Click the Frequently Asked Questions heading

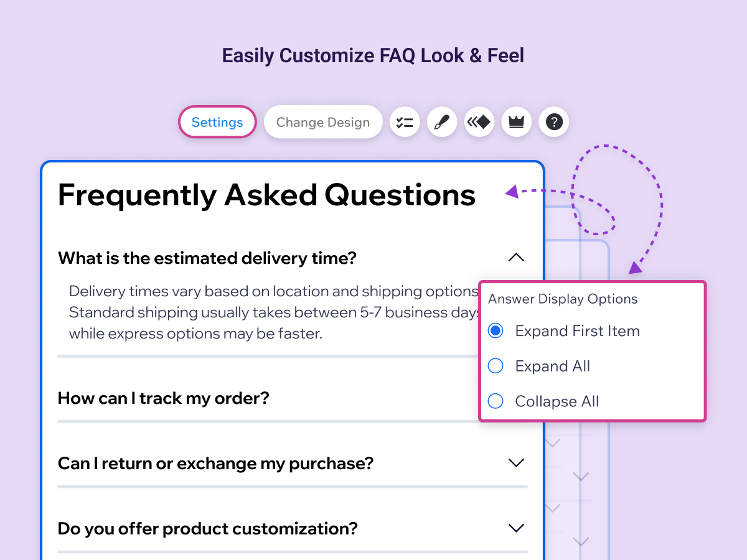(x=266, y=195)
